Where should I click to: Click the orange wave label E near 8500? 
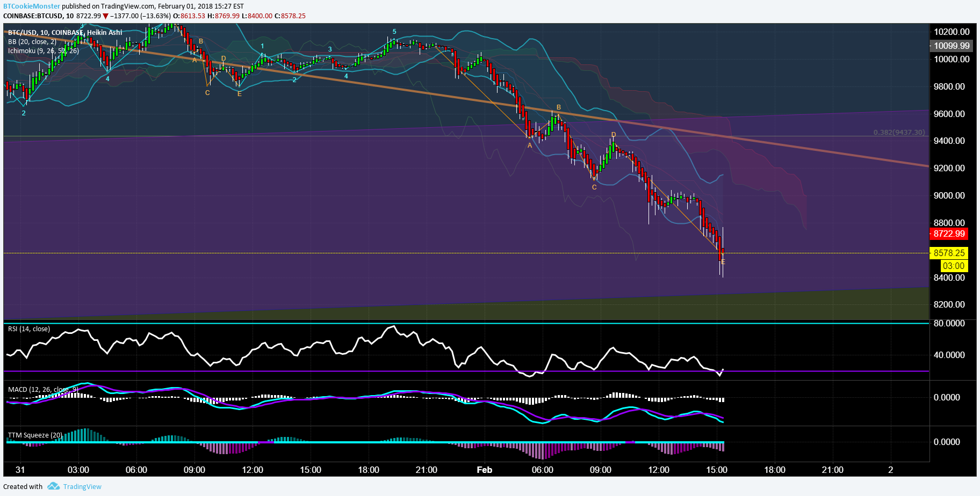[x=723, y=262]
